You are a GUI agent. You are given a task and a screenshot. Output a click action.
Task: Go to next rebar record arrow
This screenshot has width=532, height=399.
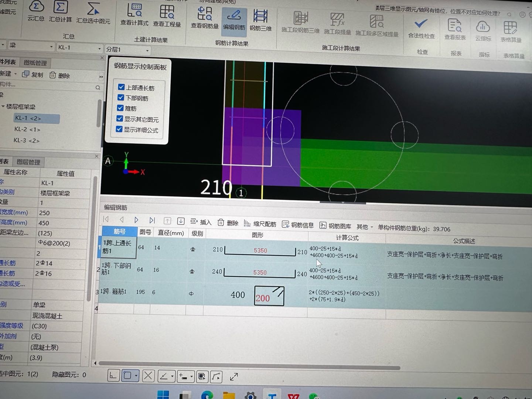[x=136, y=220]
